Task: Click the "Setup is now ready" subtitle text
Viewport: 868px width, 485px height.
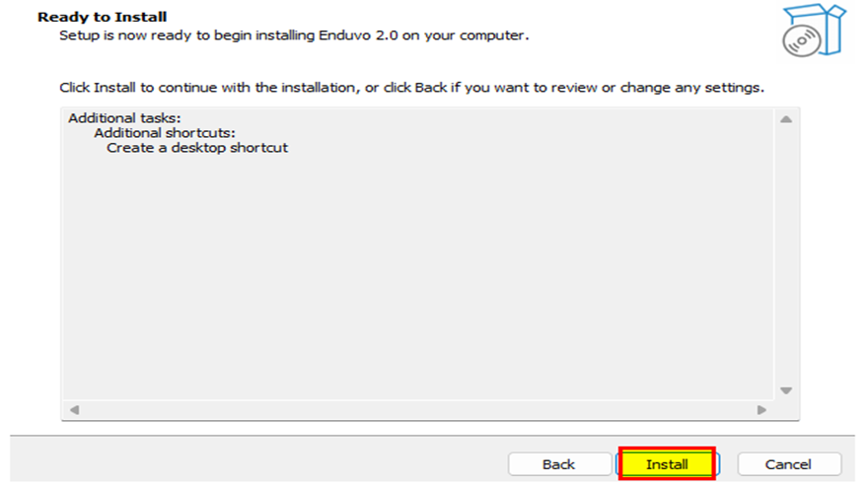Action: [x=294, y=35]
